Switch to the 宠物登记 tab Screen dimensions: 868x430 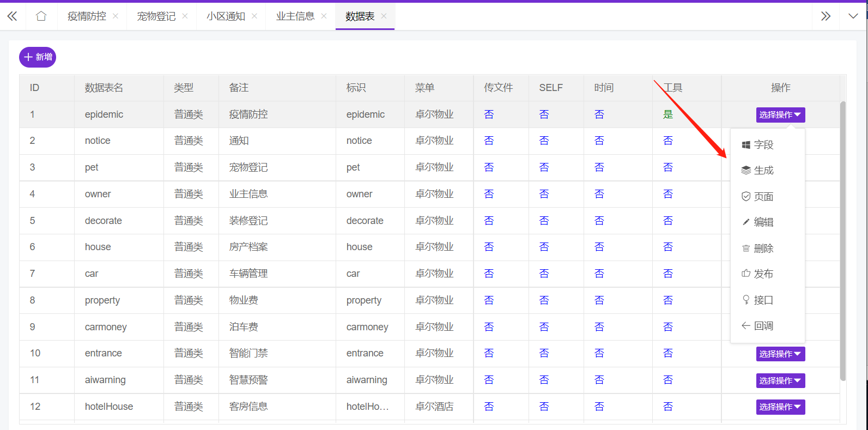click(156, 16)
